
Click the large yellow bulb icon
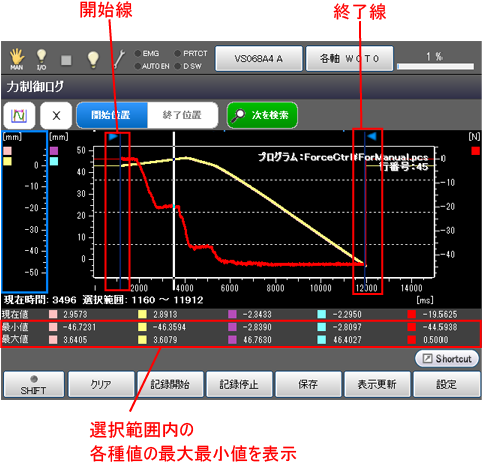coord(93,60)
